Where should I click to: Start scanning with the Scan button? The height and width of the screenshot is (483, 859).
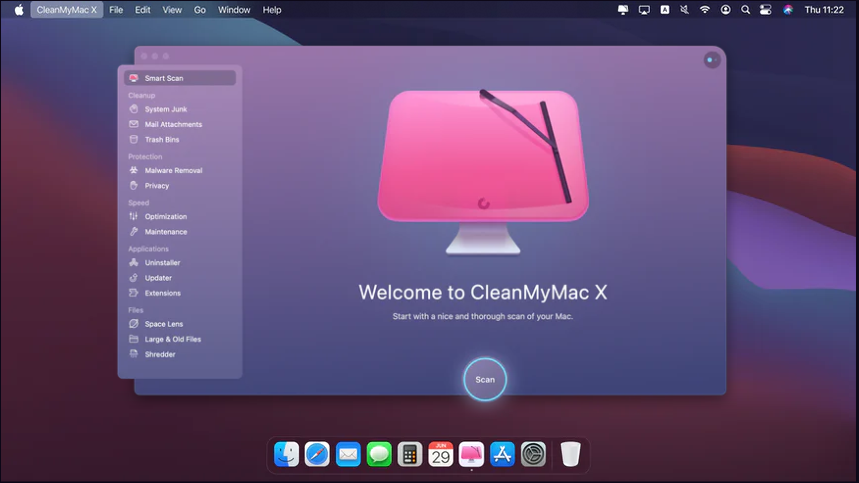[485, 379]
